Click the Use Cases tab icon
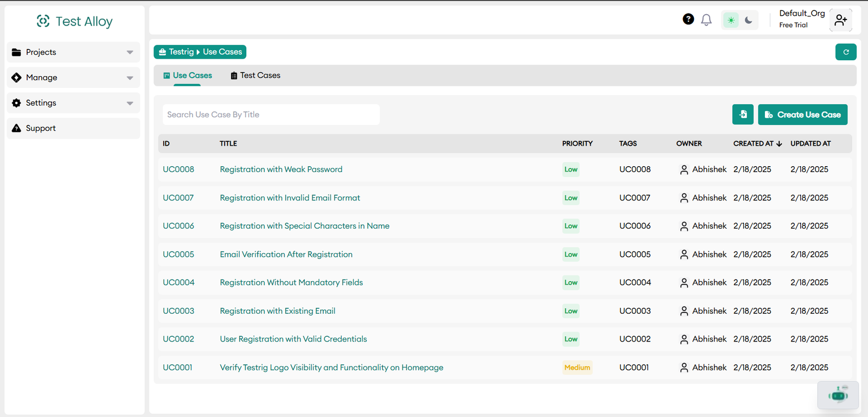The height and width of the screenshot is (417, 868). [167, 76]
